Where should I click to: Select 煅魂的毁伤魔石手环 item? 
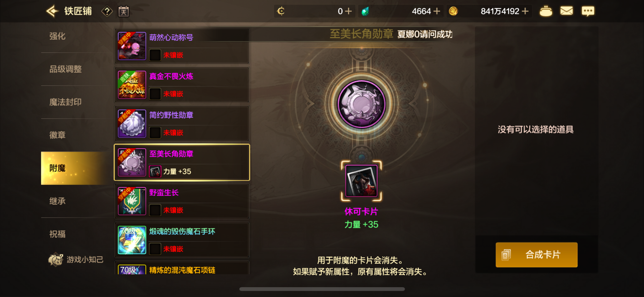(x=182, y=240)
